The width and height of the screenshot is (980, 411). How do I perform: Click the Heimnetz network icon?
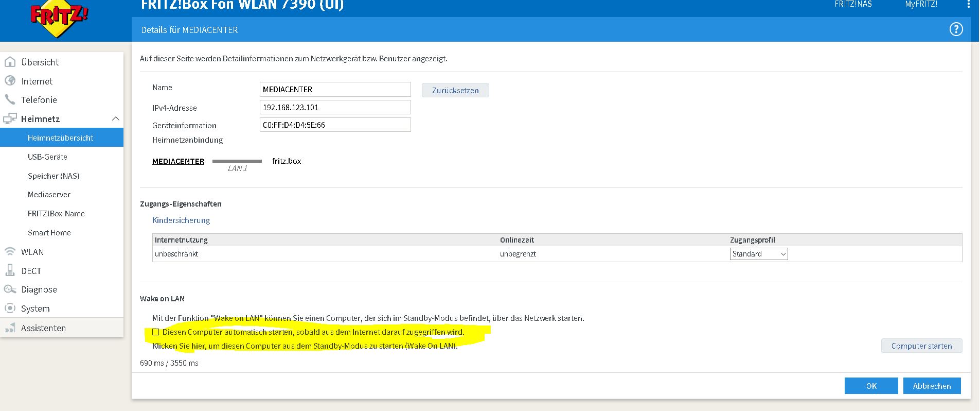(x=10, y=118)
